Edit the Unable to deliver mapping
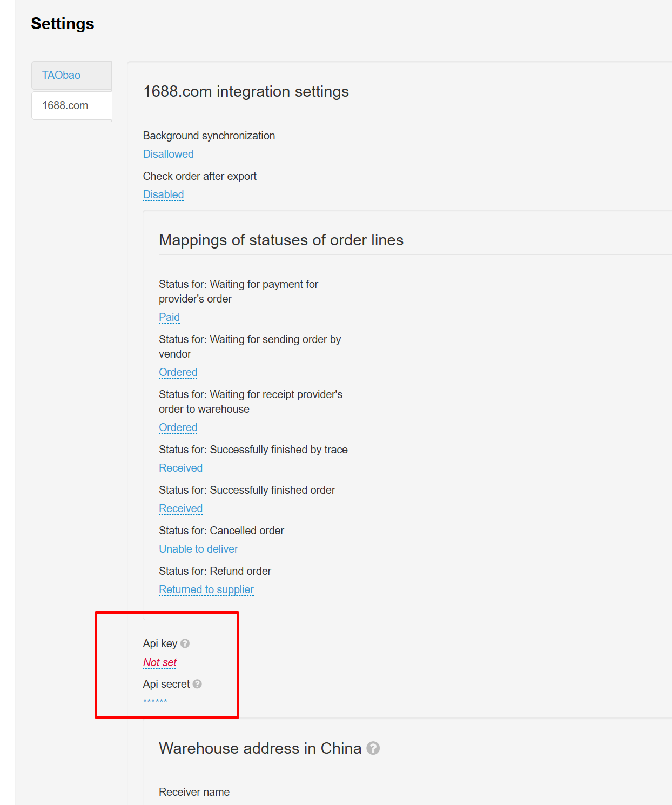Screen dimensions: 672x805 pyautogui.click(x=198, y=549)
